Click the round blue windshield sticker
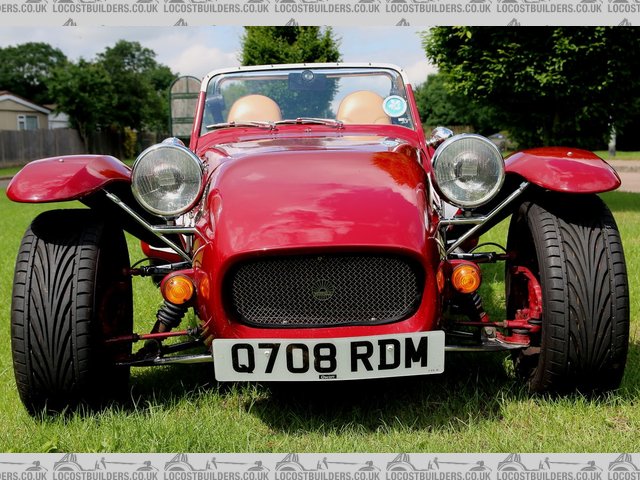 click(395, 106)
